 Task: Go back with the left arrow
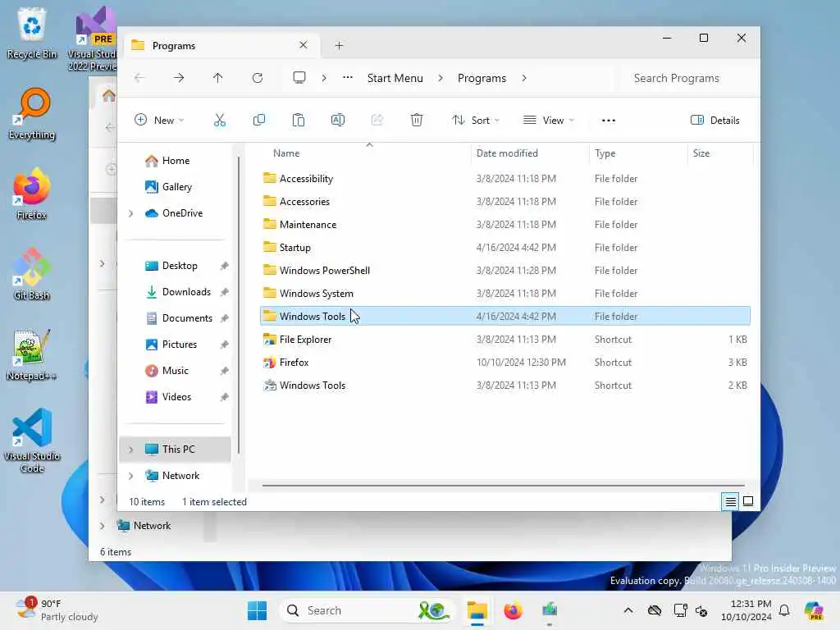coord(139,78)
